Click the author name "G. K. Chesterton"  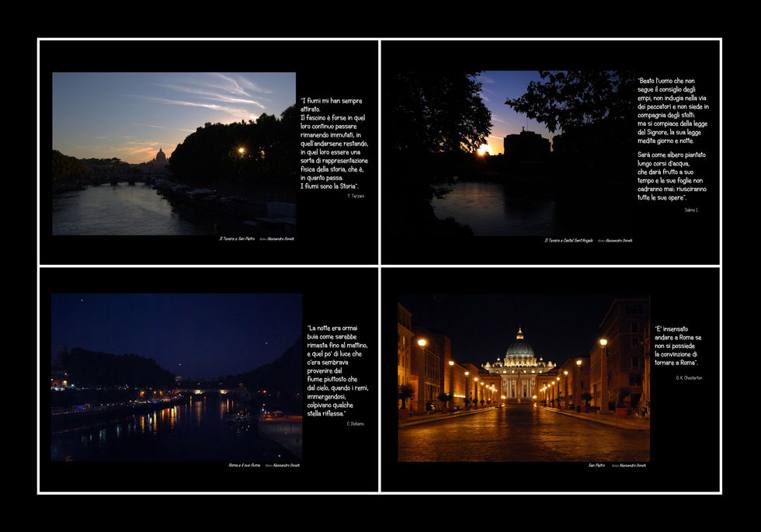(x=690, y=377)
